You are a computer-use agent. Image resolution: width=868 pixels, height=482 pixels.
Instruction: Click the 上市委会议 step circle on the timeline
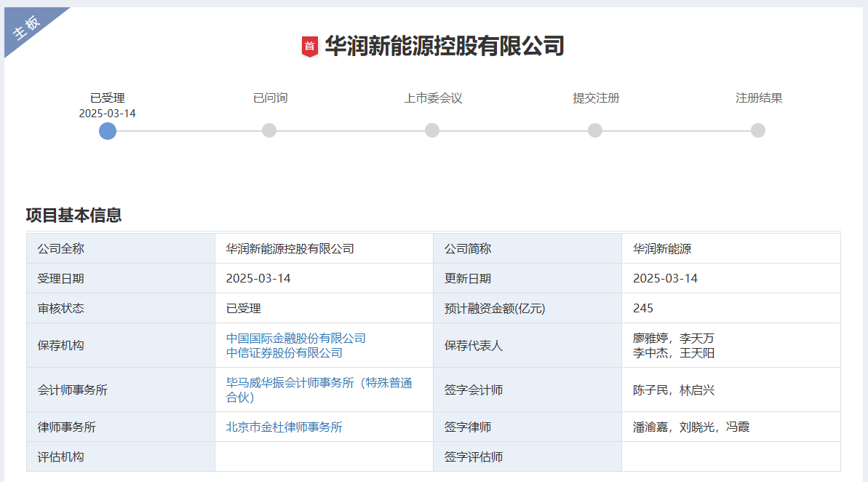pyautogui.click(x=432, y=130)
